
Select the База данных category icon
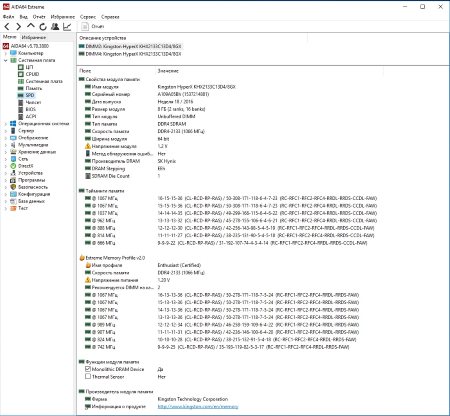[x=13, y=201]
